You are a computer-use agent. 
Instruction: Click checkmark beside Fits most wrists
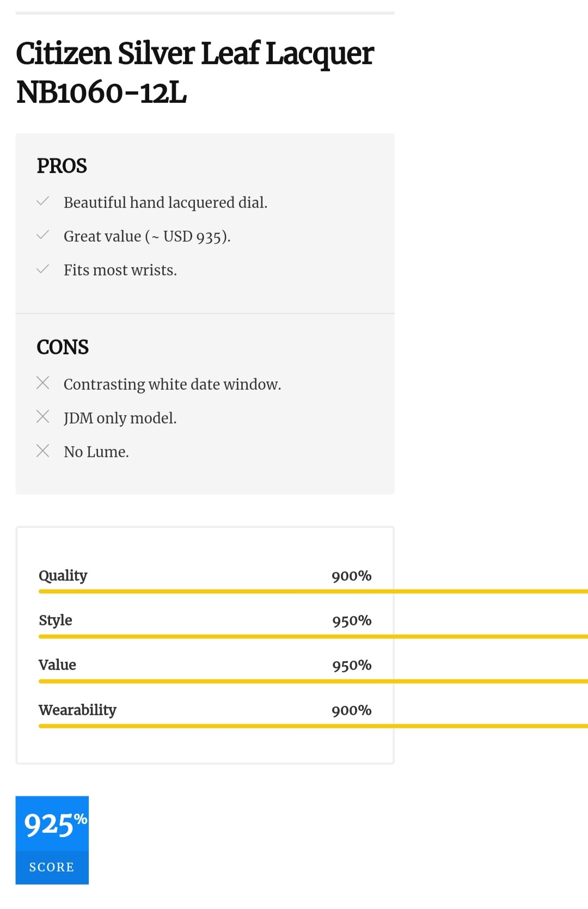point(43,269)
